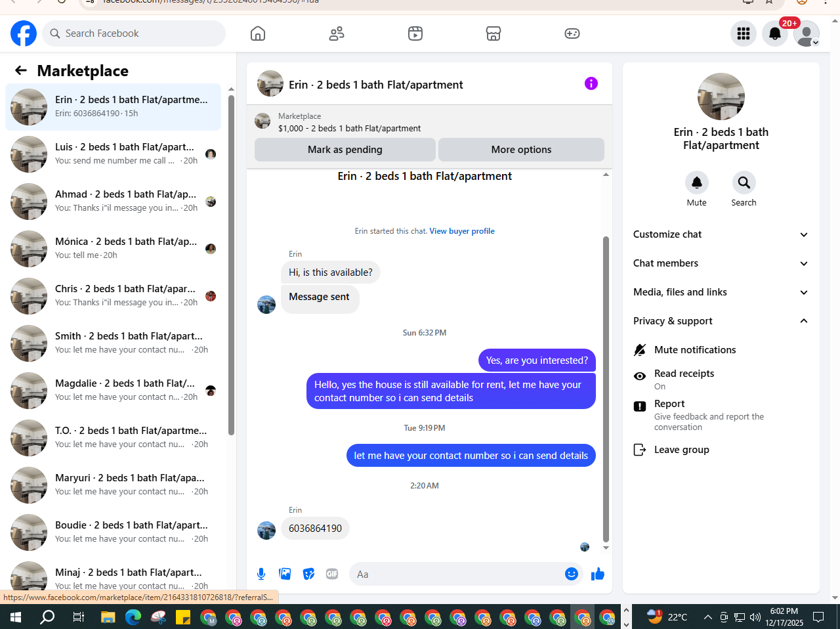
Task: Open Windows Start menu
Action: (16, 617)
